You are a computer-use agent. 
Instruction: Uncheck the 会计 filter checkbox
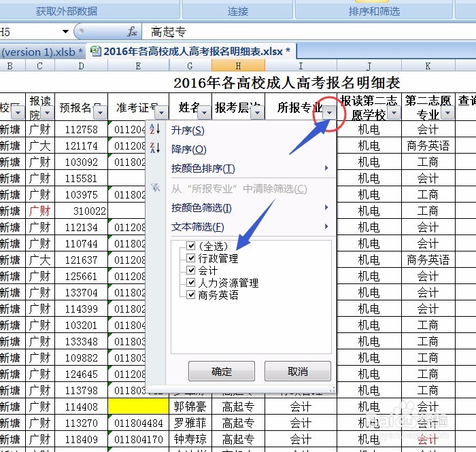[190, 270]
